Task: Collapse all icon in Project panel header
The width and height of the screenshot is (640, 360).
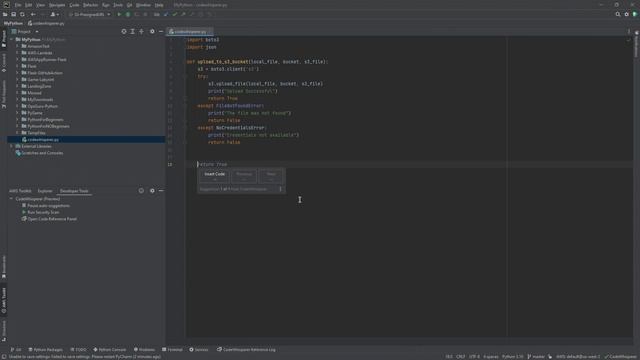Action: click(x=141, y=31)
